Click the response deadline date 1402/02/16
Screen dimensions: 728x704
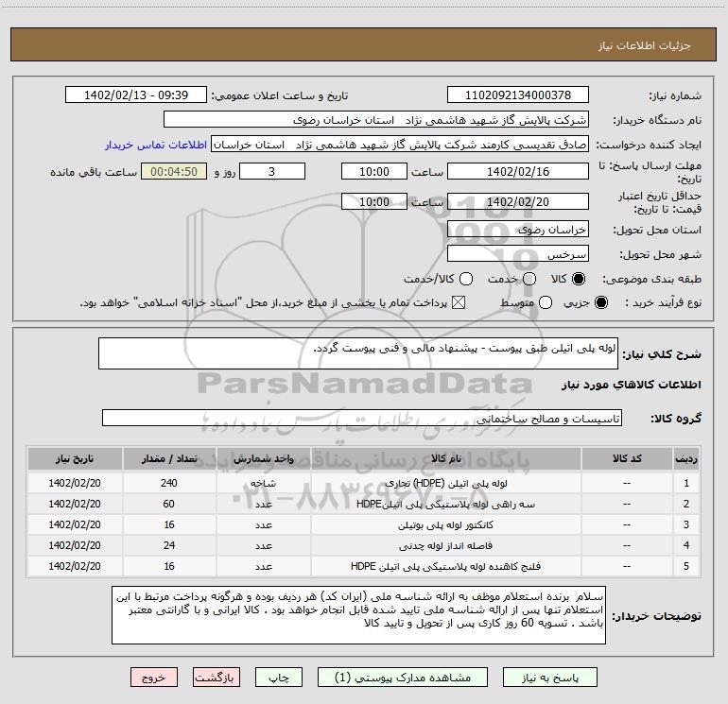coord(518,171)
